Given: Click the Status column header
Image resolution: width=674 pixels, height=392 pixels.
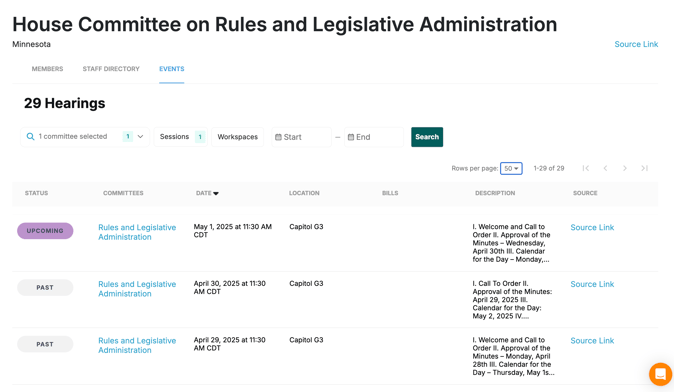Looking at the screenshot, I should pos(37,193).
